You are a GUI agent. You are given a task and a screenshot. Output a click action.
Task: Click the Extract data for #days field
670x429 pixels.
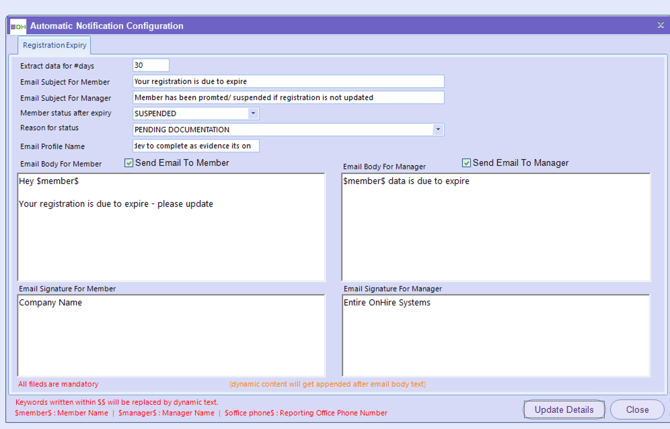(x=150, y=65)
